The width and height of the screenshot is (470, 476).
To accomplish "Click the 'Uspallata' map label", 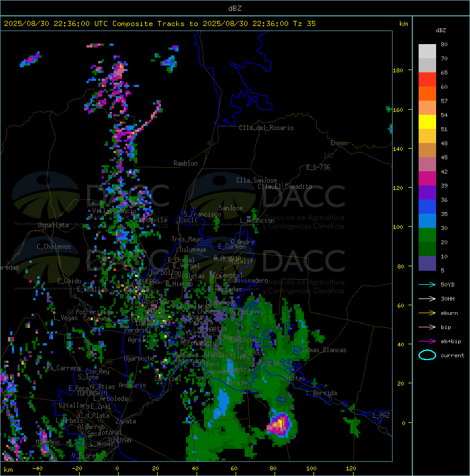I will click(x=53, y=225).
